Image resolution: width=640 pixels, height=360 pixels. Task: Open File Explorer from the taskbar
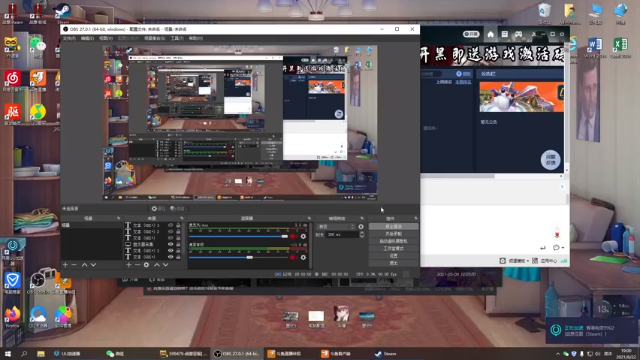(40, 354)
